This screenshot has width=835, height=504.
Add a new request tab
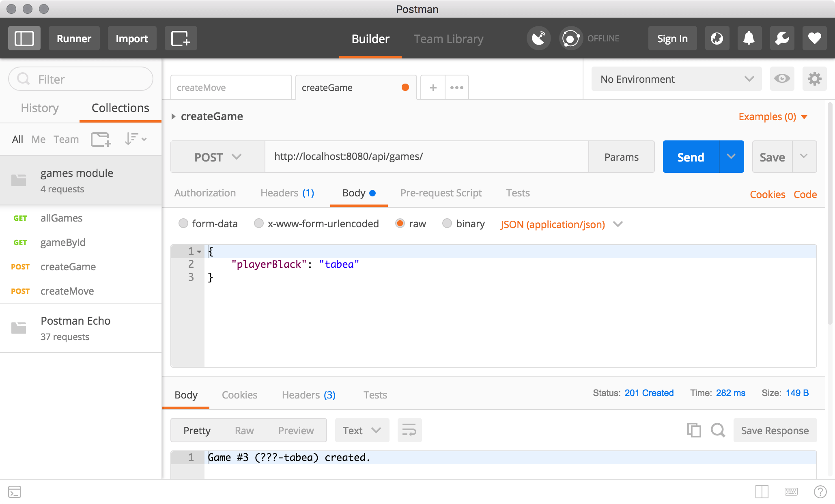click(433, 87)
